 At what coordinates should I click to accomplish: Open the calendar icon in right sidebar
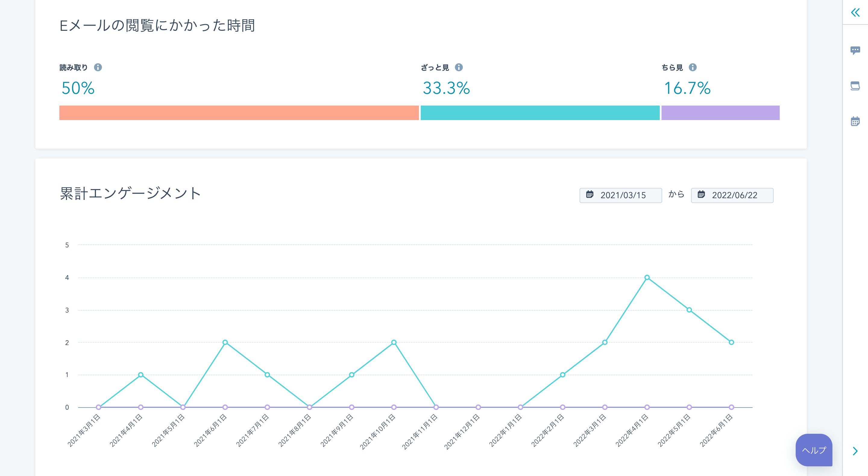click(x=855, y=121)
